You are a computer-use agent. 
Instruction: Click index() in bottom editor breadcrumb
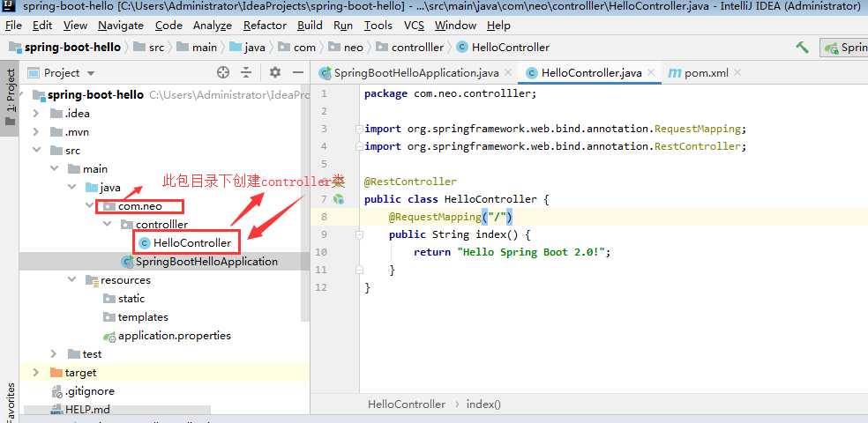(x=483, y=404)
